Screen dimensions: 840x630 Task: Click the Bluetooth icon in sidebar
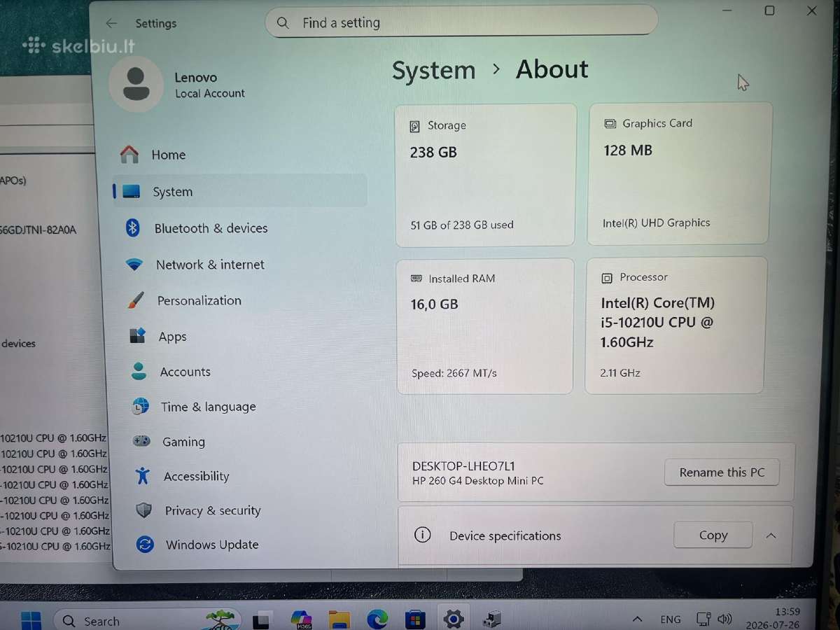tap(133, 227)
